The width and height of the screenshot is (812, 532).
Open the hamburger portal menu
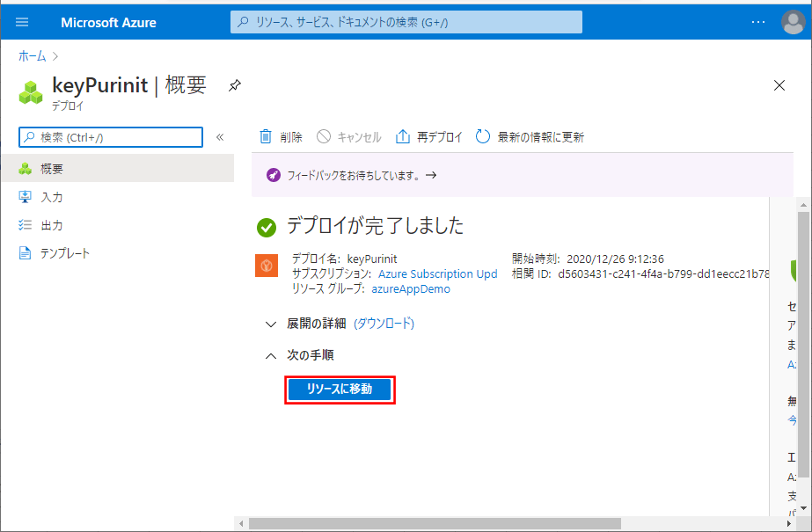22,22
